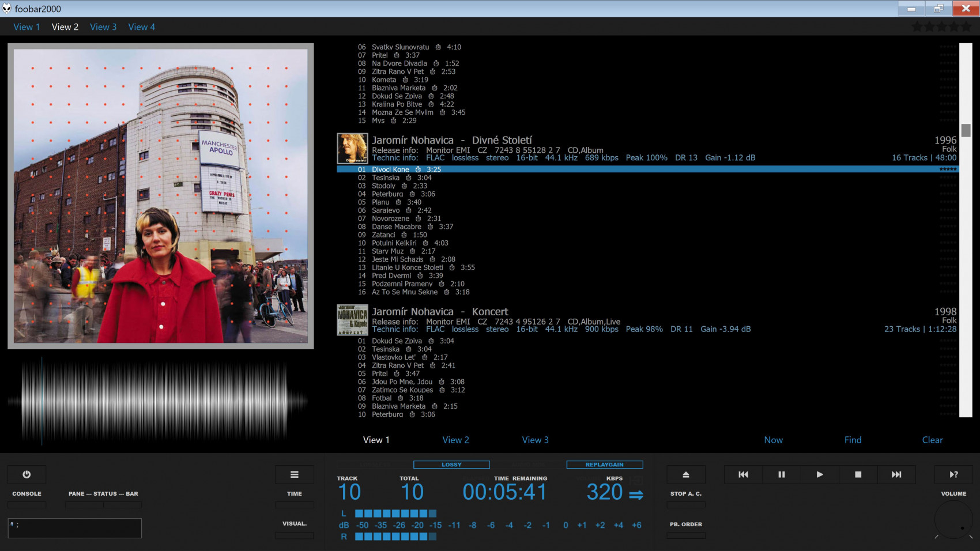Open the View 4 top tab
Viewport: 980px width, 551px height.
tap(141, 27)
